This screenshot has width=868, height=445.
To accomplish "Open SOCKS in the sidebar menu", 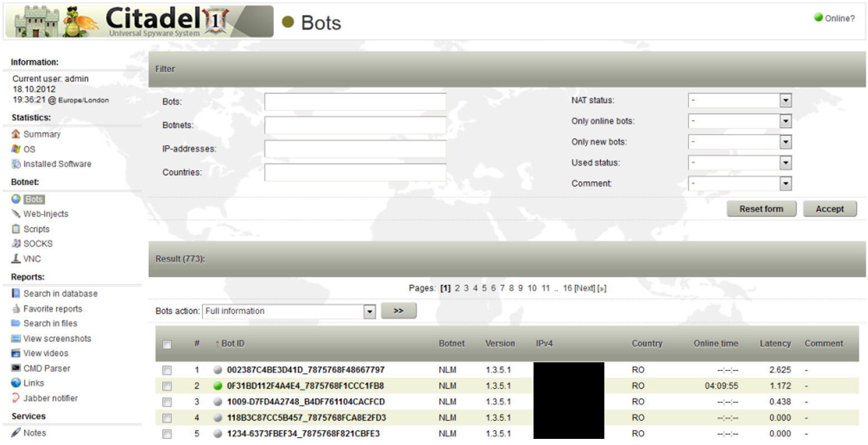I will [x=38, y=244].
